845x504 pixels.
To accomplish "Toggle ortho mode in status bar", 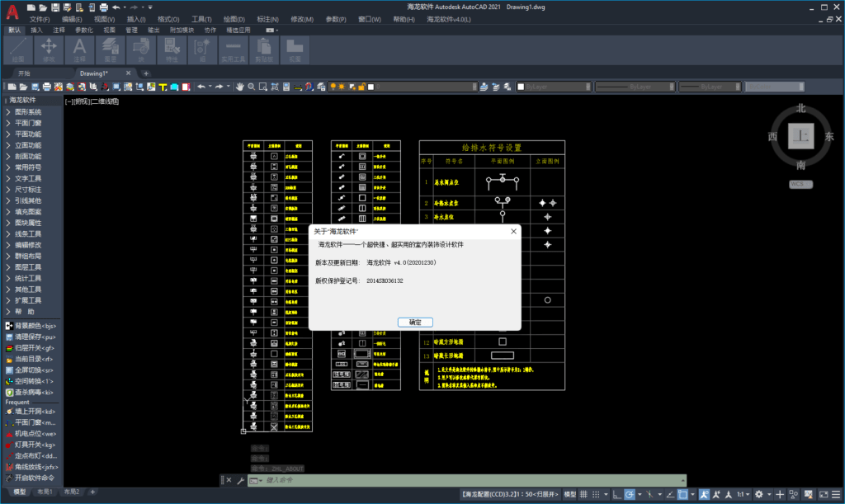I will coord(615,494).
